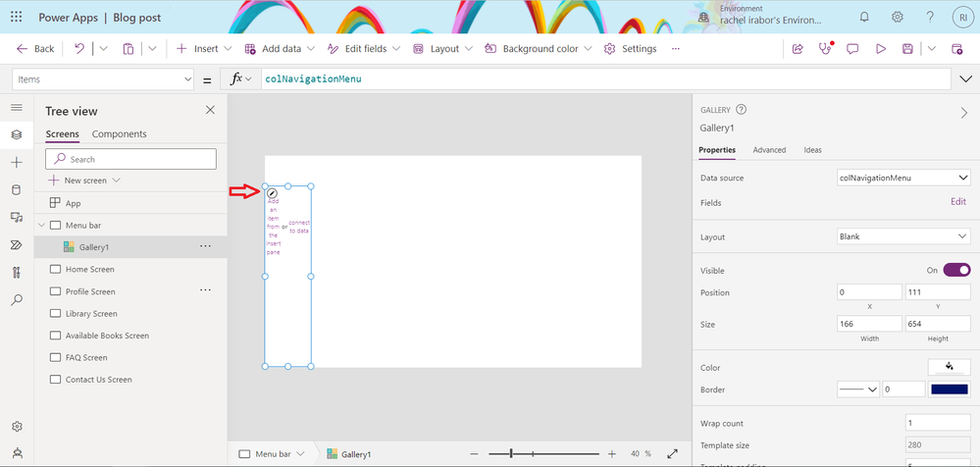Open the Add data menu
This screenshot has height=467, width=980.
[280, 49]
